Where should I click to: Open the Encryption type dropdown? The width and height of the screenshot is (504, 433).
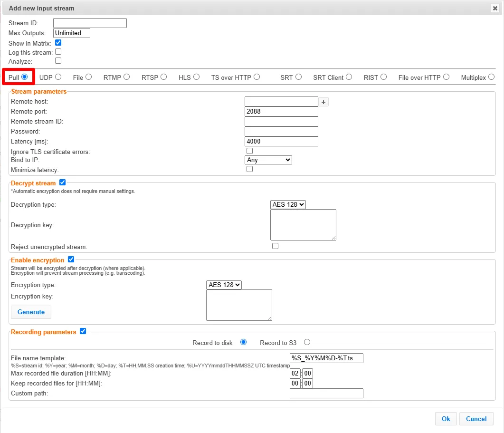pos(224,285)
